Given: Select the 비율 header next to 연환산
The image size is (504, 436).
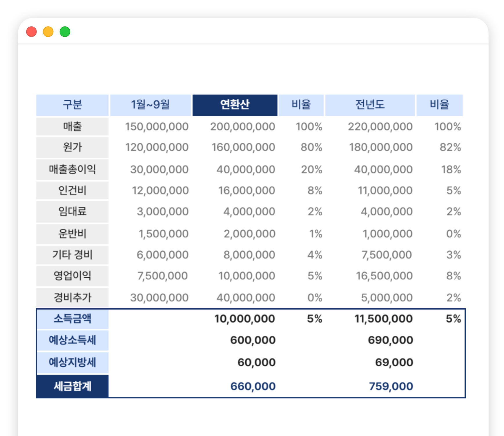Looking at the screenshot, I should [301, 105].
